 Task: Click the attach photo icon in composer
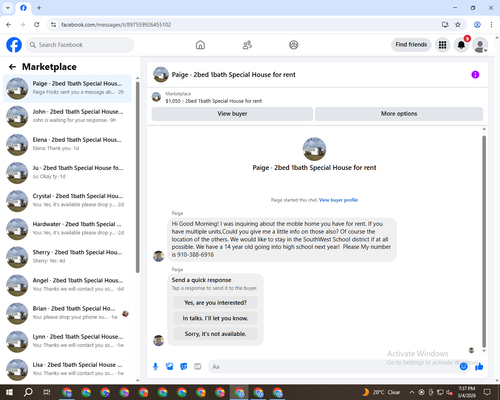click(x=170, y=367)
